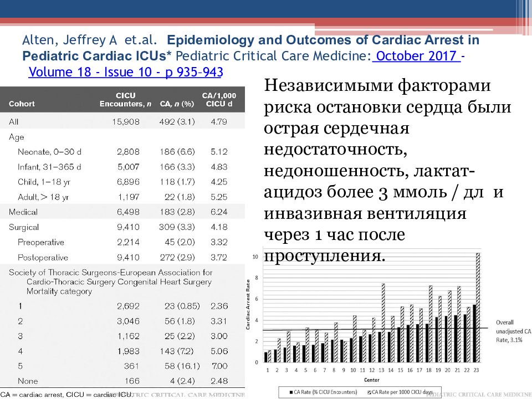Click the rate "7.00"

[x=219, y=366]
